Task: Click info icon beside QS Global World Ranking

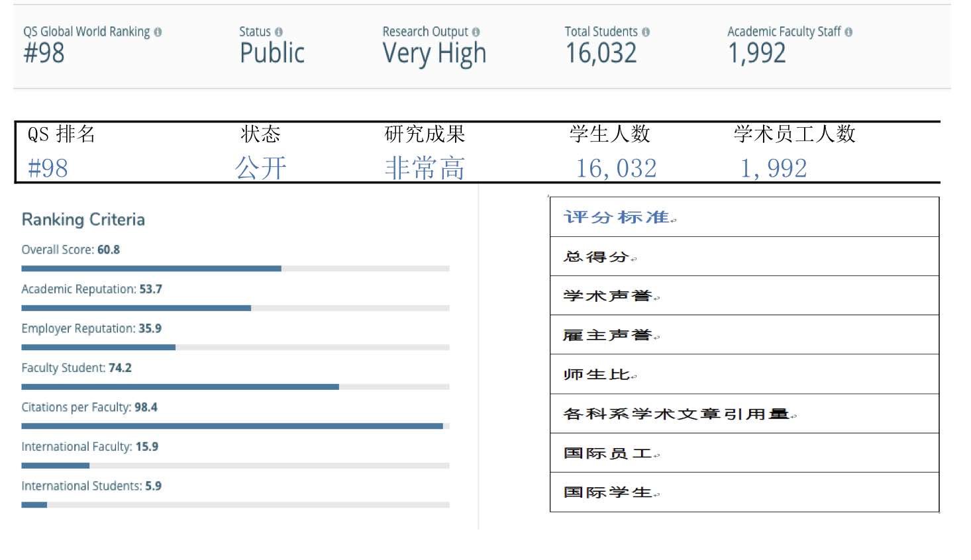Action: coord(158,32)
